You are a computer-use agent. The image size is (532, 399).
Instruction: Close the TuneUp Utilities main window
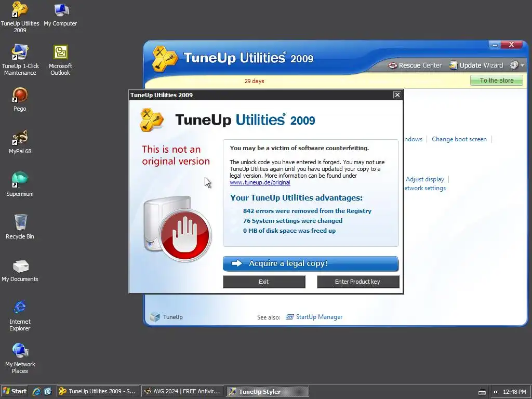pyautogui.click(x=511, y=45)
